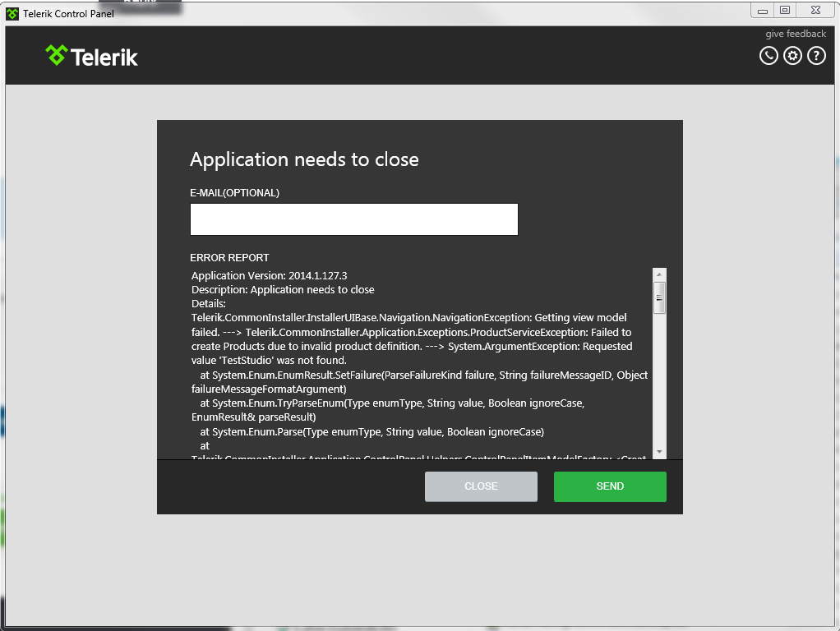Click the 'at System.Enum.Parse(Type enumType' line
The width and height of the screenshot is (840, 631).
[x=372, y=431]
